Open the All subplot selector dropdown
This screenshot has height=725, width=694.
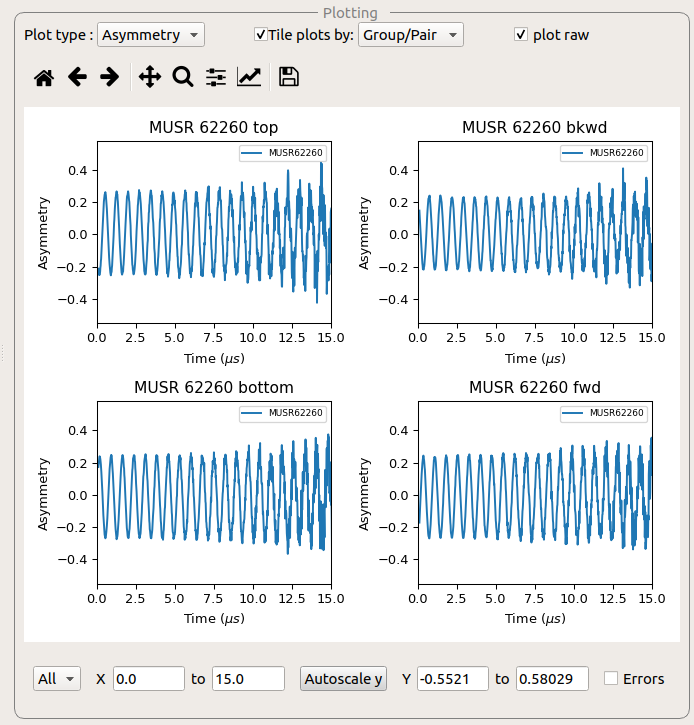tap(57, 679)
